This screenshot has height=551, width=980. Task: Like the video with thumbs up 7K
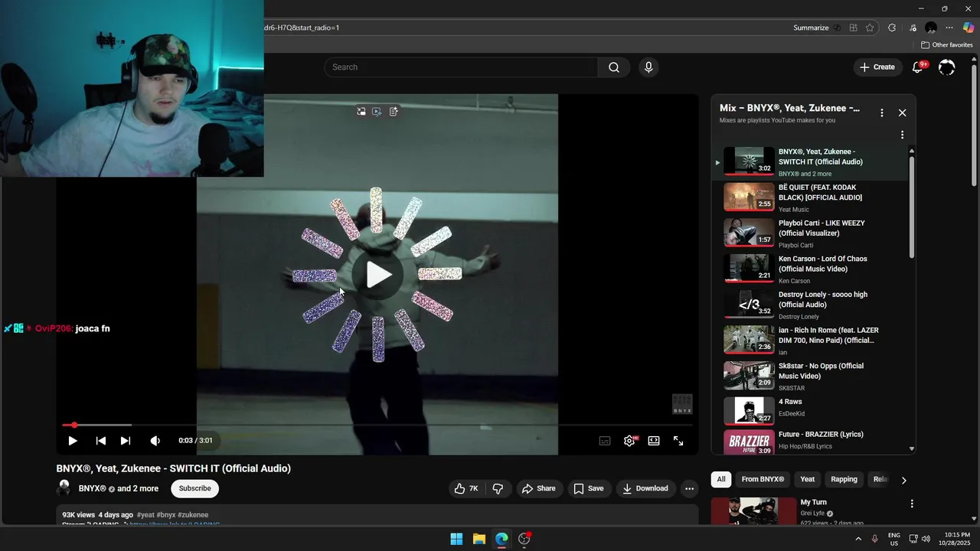(x=466, y=488)
